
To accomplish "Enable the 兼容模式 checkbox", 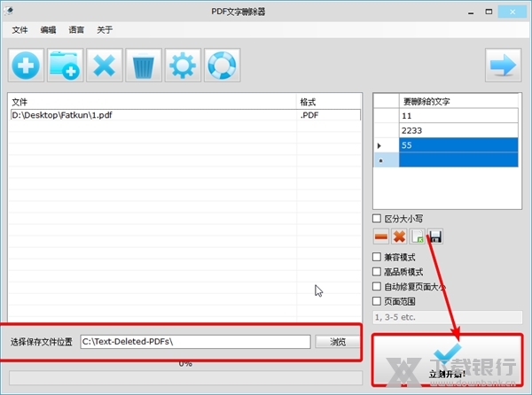I will 377,257.
